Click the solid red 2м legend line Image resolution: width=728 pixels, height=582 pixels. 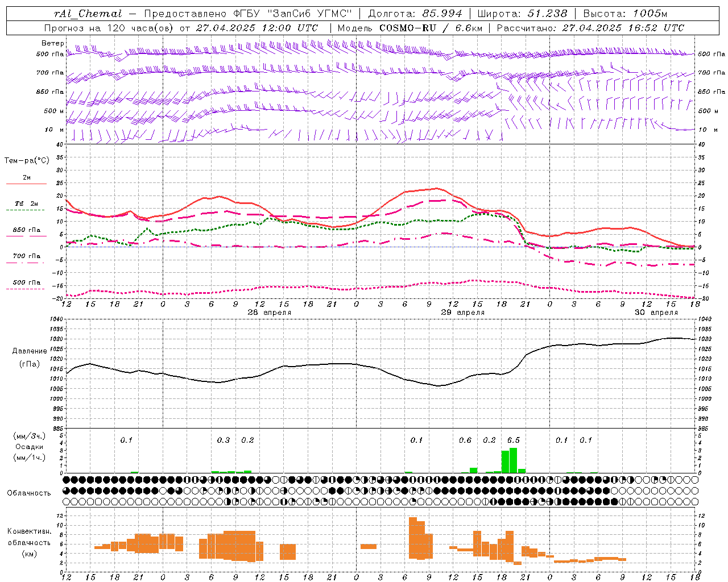[26, 184]
